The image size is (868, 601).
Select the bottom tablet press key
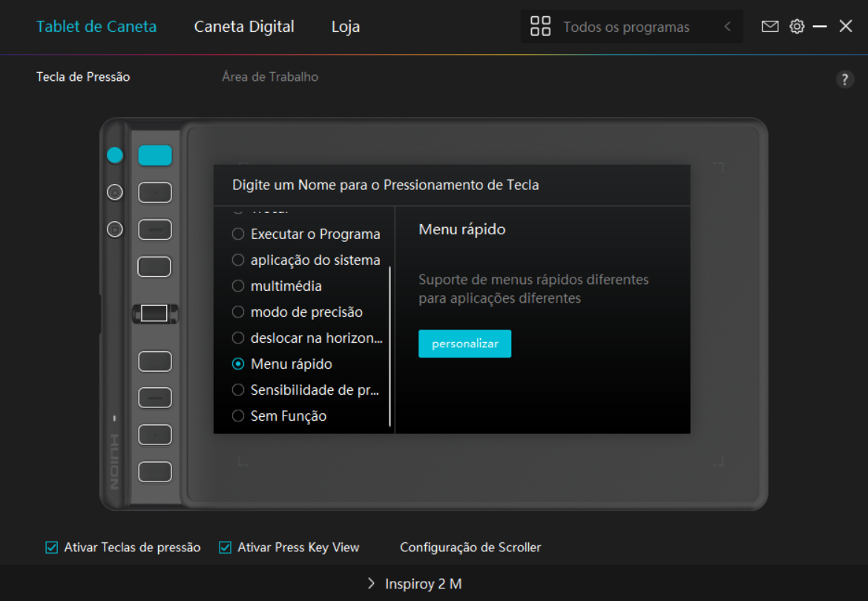(155, 472)
